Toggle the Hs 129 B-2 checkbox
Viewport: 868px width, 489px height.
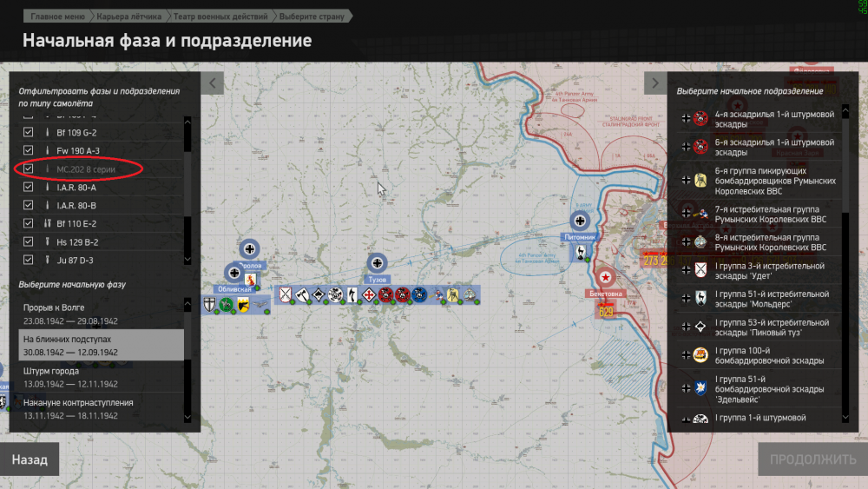[29, 241]
